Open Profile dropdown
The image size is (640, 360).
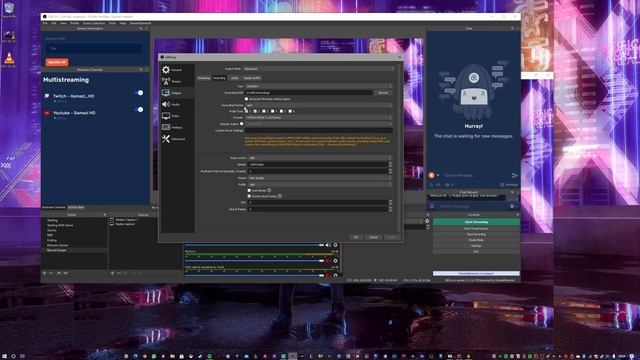[x=320, y=184]
